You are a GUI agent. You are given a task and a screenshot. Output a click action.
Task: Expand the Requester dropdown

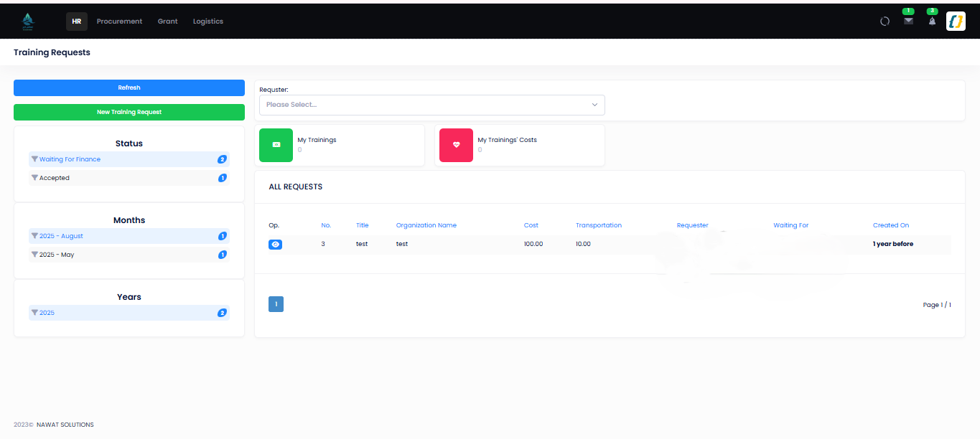pyautogui.click(x=432, y=105)
